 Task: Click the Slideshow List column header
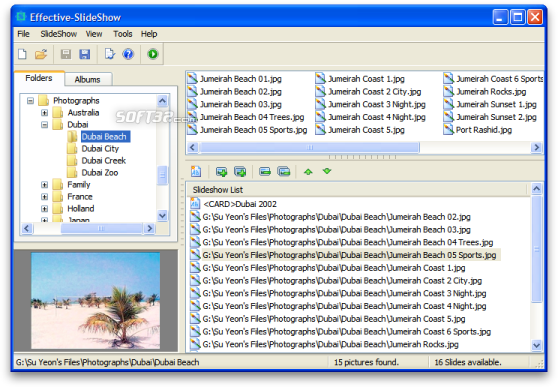pos(357,190)
